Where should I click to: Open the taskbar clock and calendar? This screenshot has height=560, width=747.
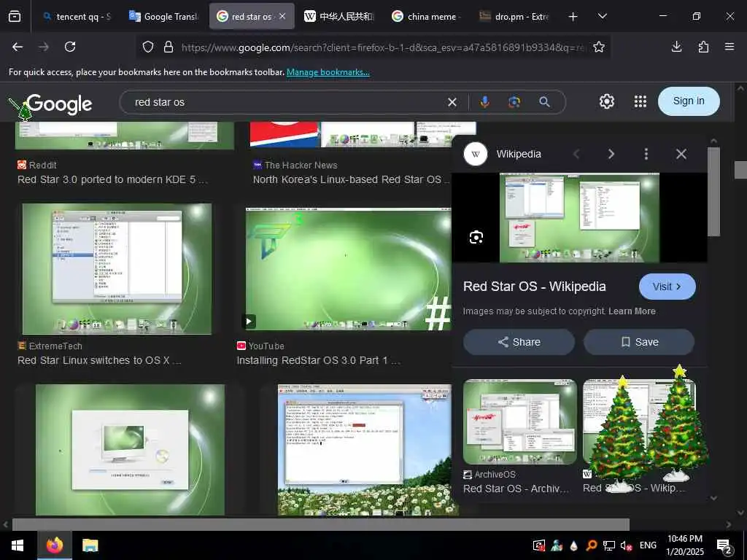(684, 545)
